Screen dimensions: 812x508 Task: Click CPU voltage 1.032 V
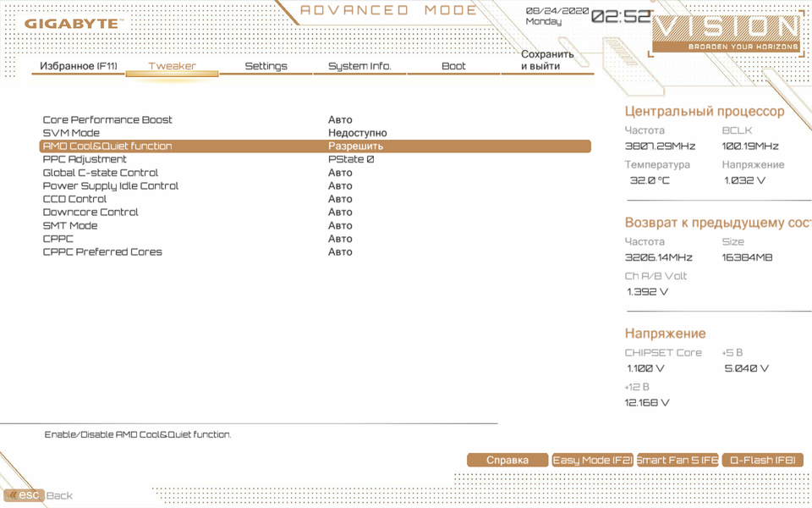click(744, 180)
